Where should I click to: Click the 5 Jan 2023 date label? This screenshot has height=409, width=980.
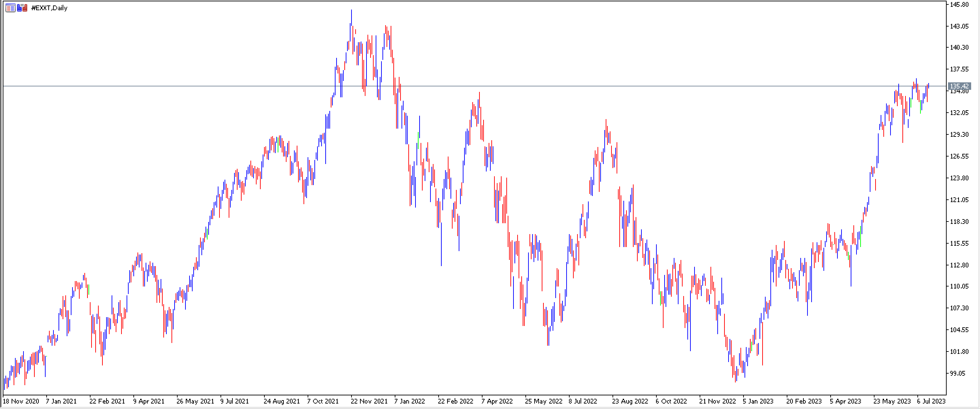(758, 402)
